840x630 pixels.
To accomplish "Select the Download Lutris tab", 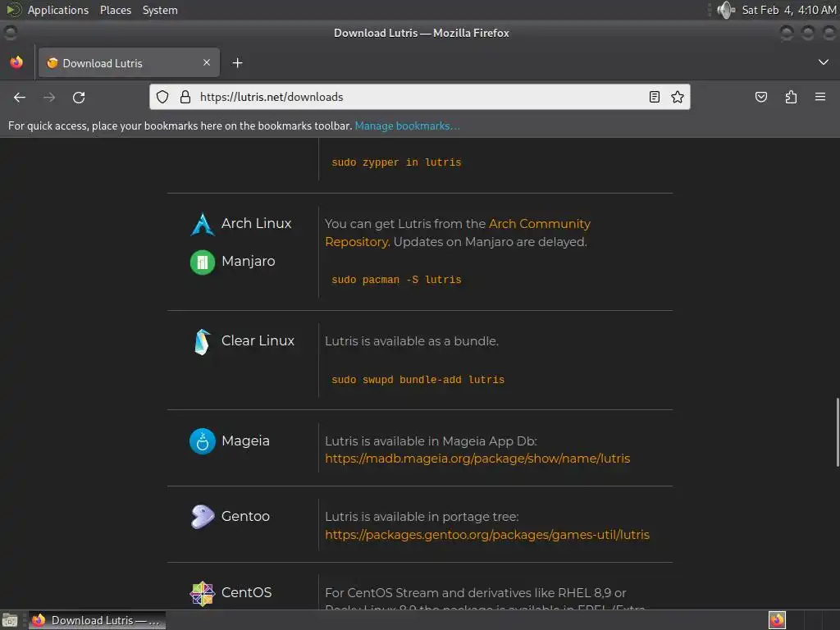I will click(x=129, y=62).
